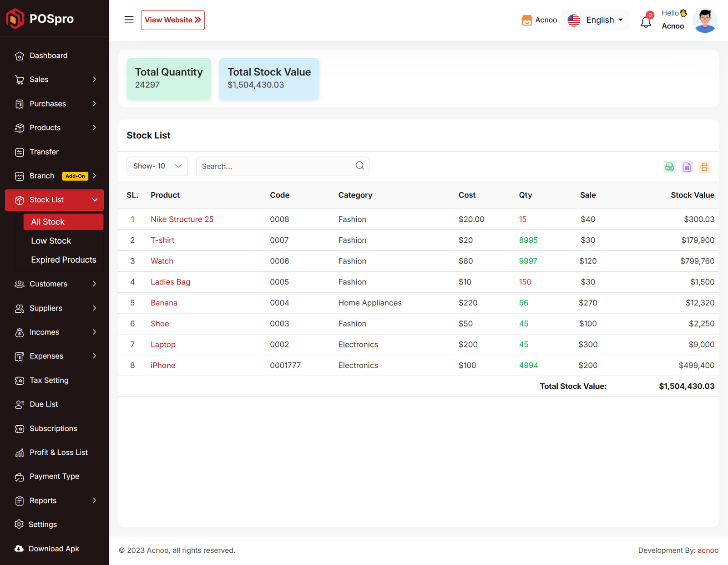Image resolution: width=728 pixels, height=565 pixels.
Task: Export stock list as CSV icon
Action: [x=669, y=167]
